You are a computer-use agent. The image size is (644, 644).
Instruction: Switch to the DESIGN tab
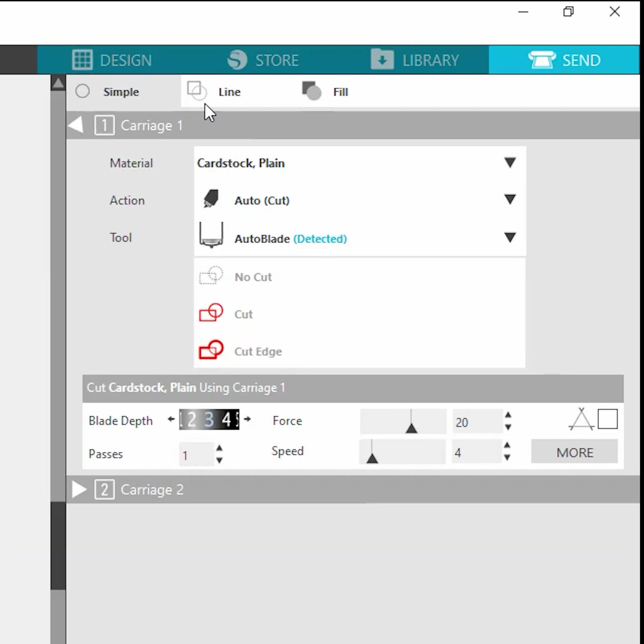112,60
